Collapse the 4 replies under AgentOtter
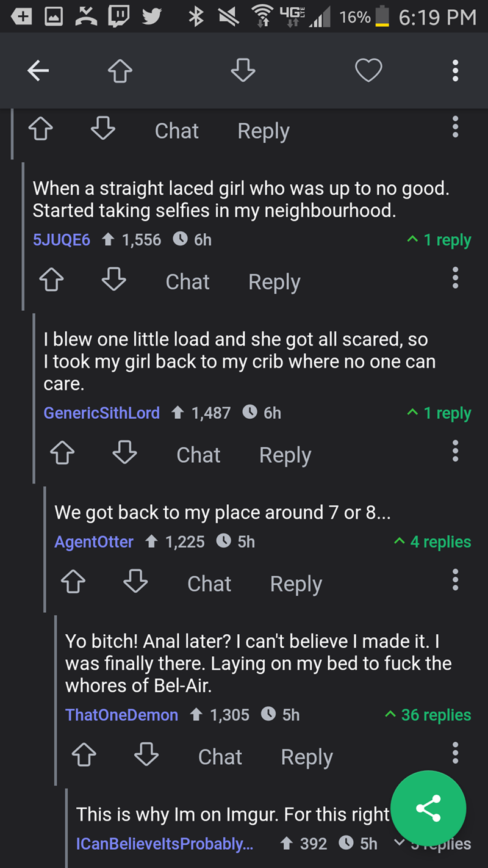 coord(433,541)
